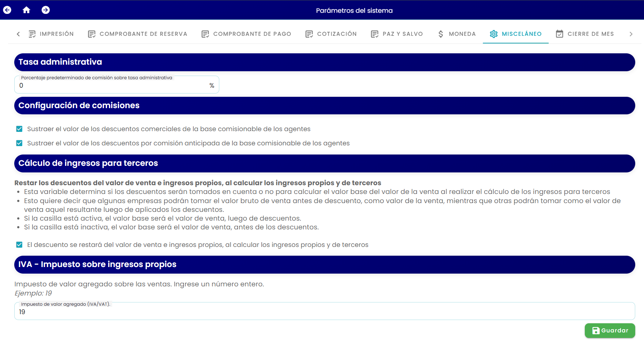Viewport: 644px width, 343px height.
Task: Click the forward arrow navigation icon
Action: (46, 10)
